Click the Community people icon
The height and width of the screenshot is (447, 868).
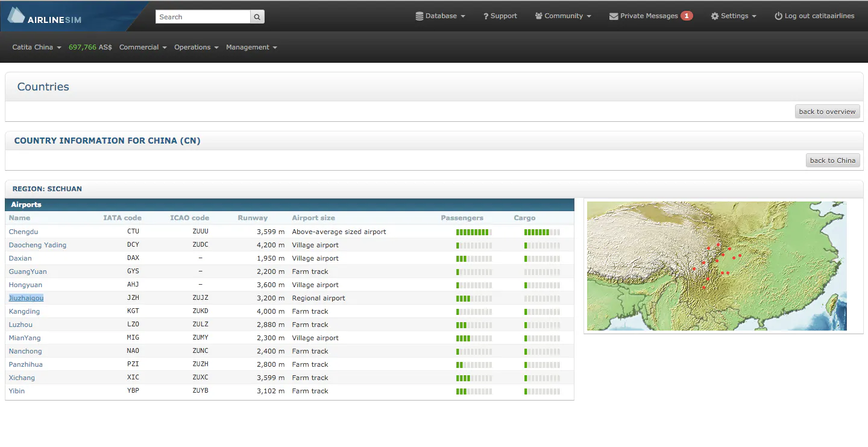pos(539,16)
